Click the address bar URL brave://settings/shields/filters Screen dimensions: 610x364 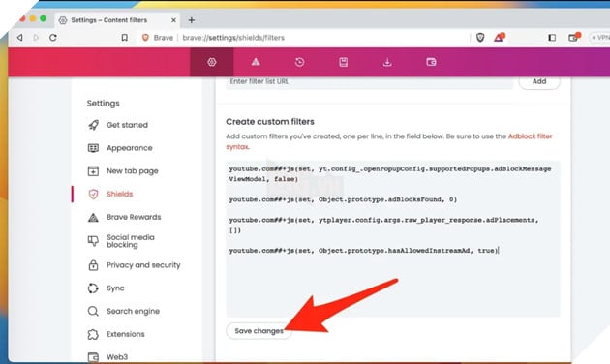[x=233, y=38]
